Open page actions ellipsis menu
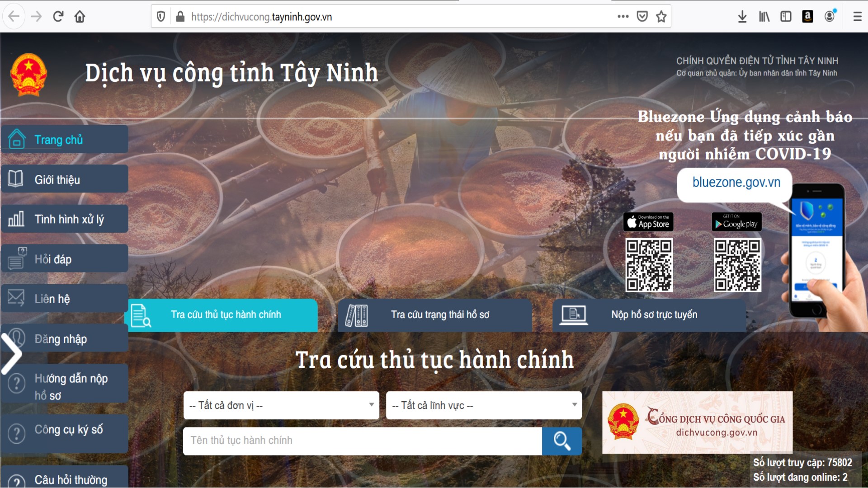This screenshot has height=488, width=868. tap(623, 17)
